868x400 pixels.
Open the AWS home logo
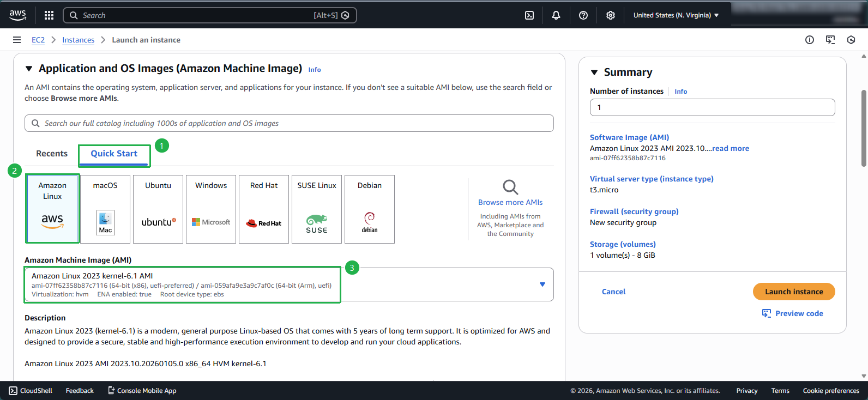(x=17, y=15)
